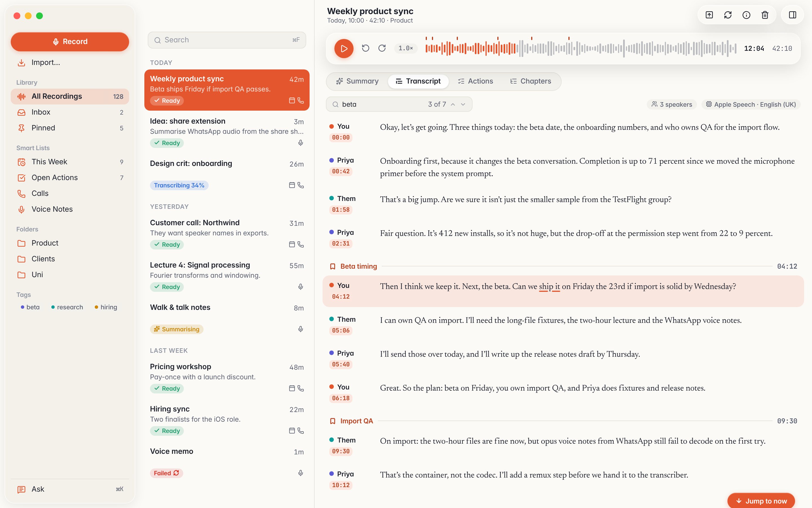Screen dimensions: 812x508
Task: Switch to the Summary tab
Action: pos(357,81)
